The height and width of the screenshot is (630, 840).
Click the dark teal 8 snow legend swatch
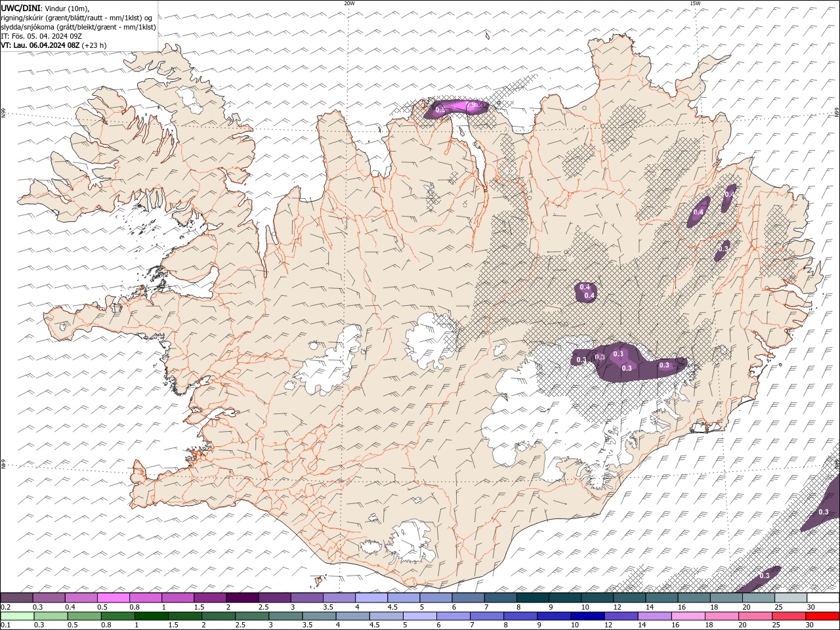pyautogui.click(x=532, y=598)
